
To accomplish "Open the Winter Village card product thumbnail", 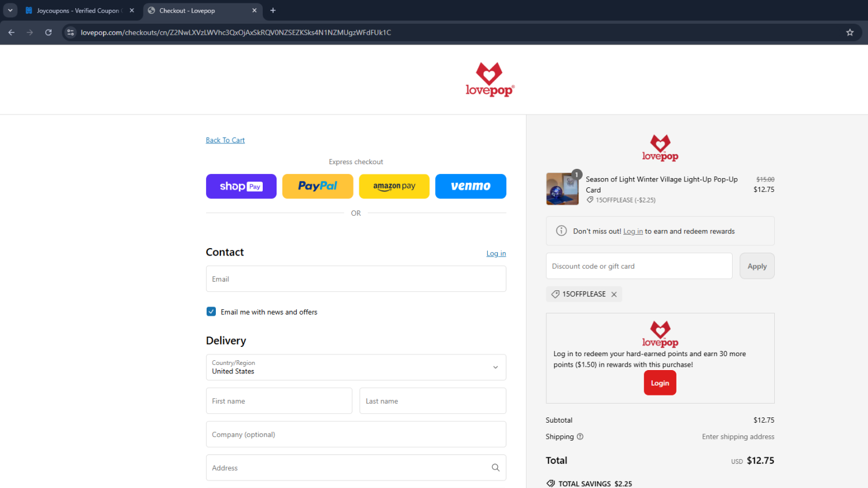I will [x=562, y=189].
